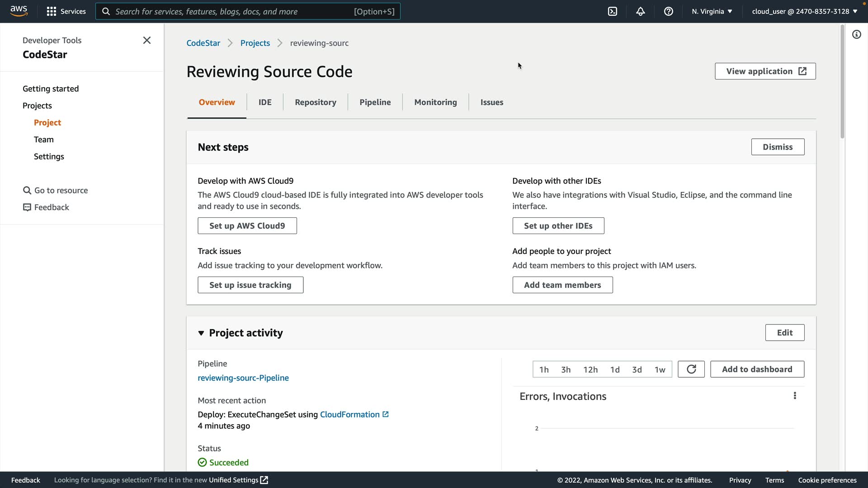Open the AWS CloudShell icon
This screenshot has height=488, width=868.
pos(613,11)
